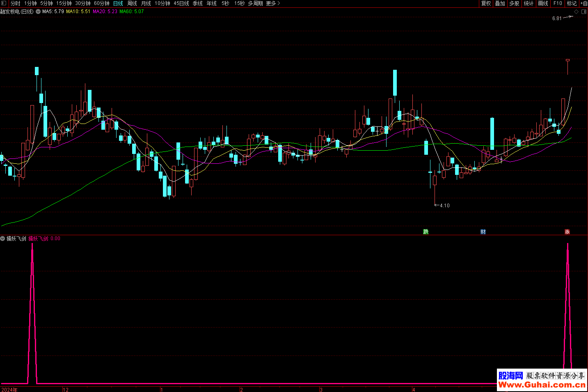Toggle the left side panel icon
The image size is (588, 392).
click(x=4, y=3)
